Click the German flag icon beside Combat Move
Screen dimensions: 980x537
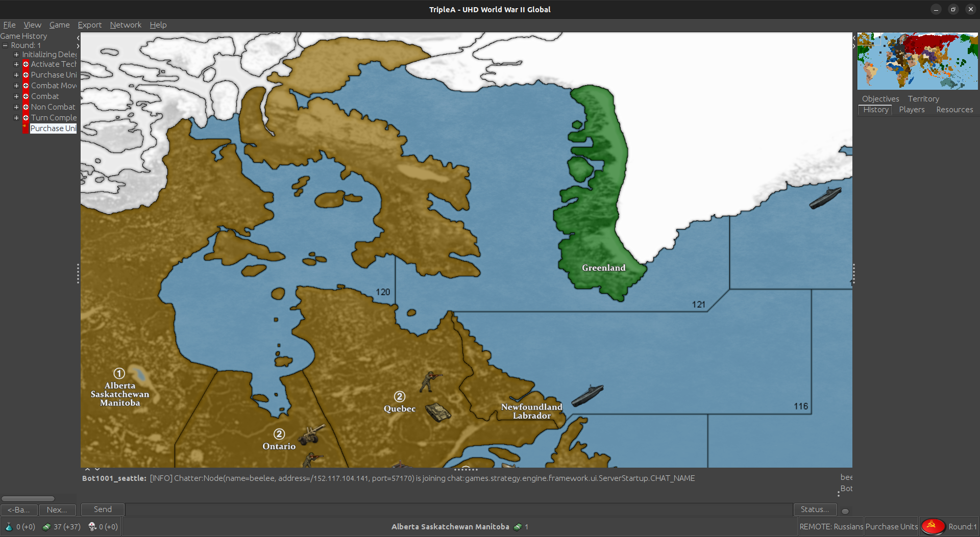tap(26, 86)
